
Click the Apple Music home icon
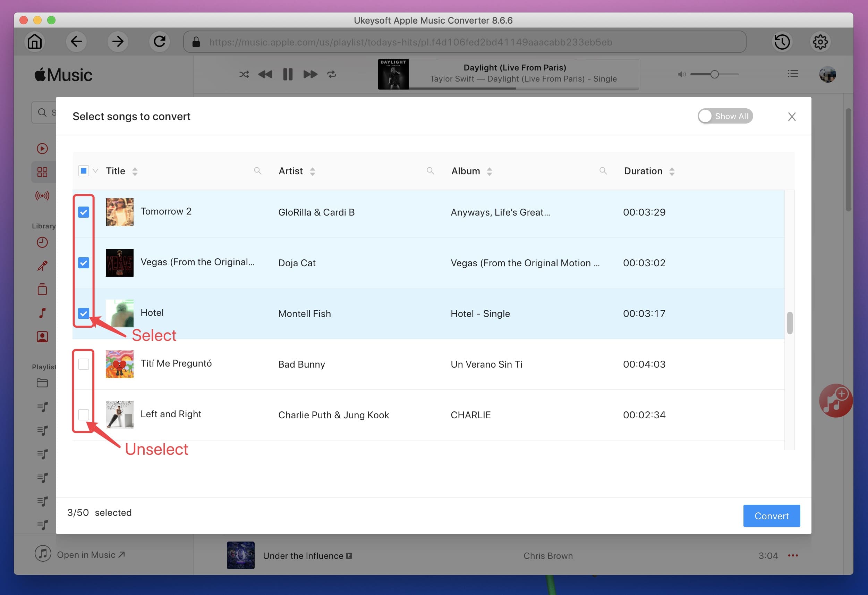point(34,41)
